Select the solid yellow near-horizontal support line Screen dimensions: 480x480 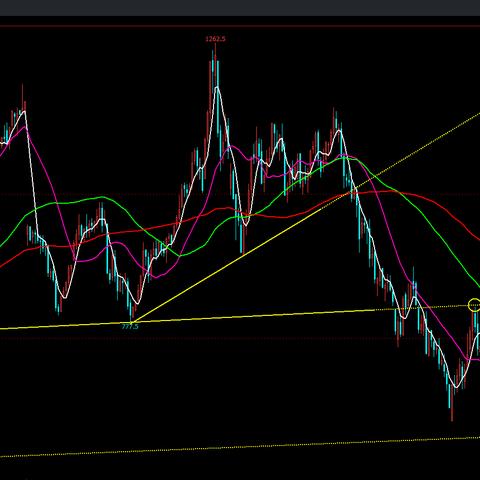pyautogui.click(x=187, y=319)
